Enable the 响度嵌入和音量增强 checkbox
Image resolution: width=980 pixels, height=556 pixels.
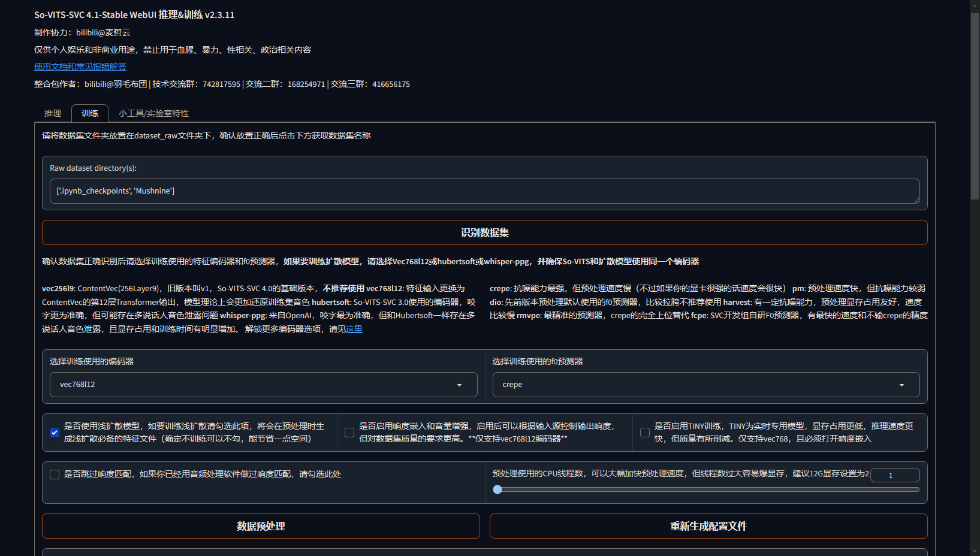(x=349, y=432)
